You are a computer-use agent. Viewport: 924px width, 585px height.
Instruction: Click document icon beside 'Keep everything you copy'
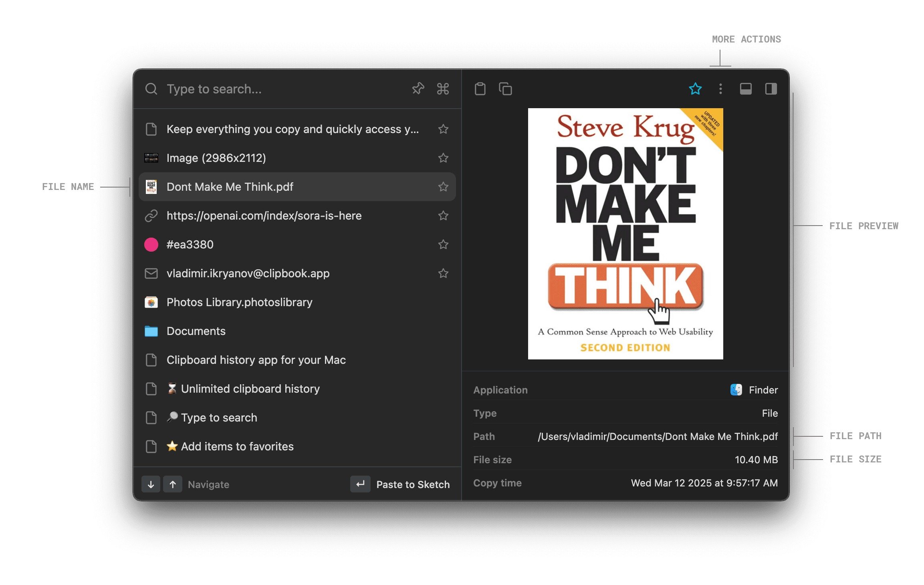[151, 129]
